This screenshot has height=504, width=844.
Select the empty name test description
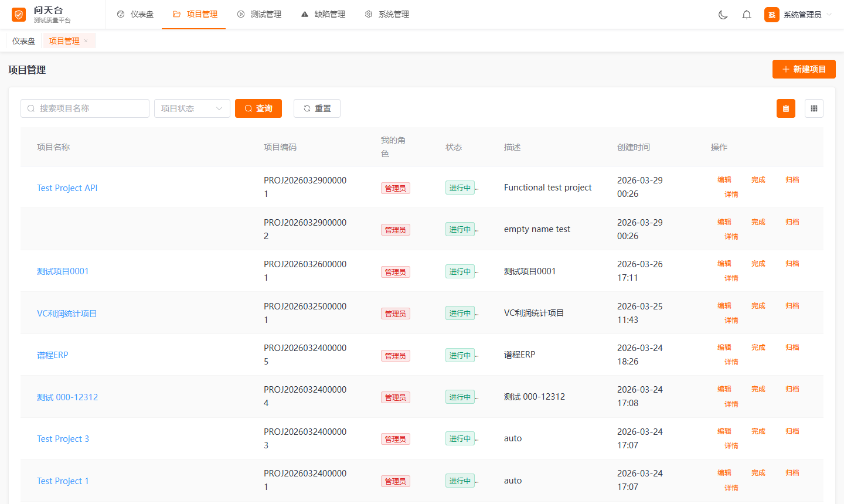coord(537,229)
